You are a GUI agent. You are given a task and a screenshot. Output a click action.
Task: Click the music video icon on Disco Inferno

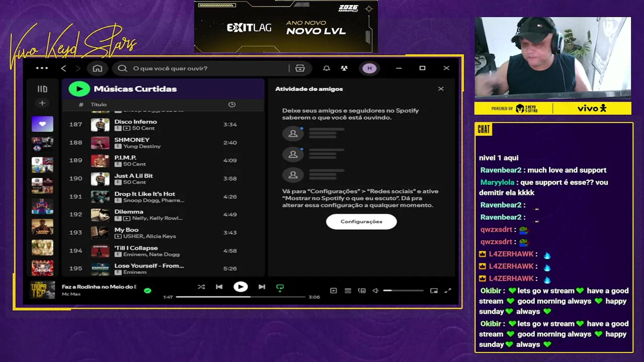[127, 128]
